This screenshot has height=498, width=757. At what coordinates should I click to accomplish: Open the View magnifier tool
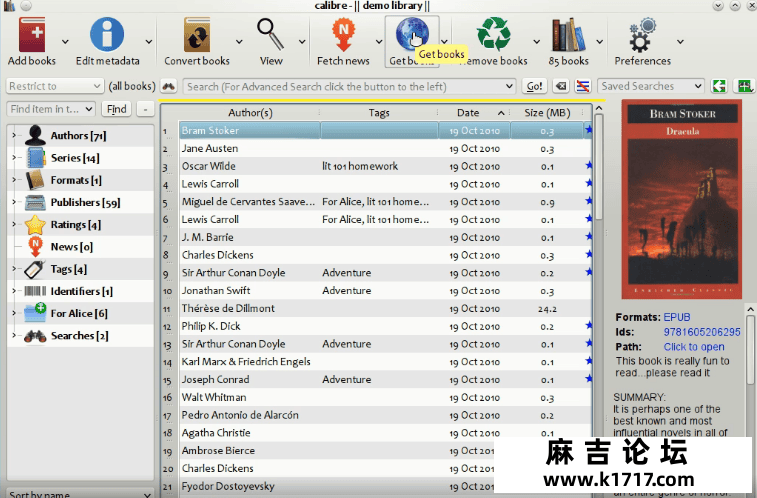tap(270, 35)
